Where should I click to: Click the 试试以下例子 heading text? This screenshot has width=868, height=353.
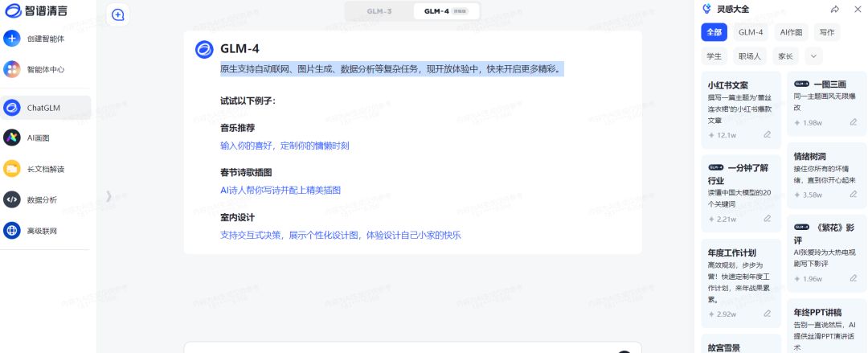pos(248,101)
